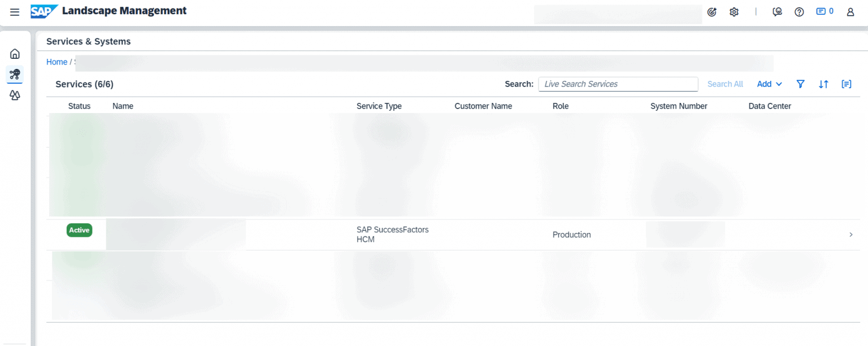The height and width of the screenshot is (346, 868).
Task: Open the settings gear in the header
Action: [x=734, y=11]
